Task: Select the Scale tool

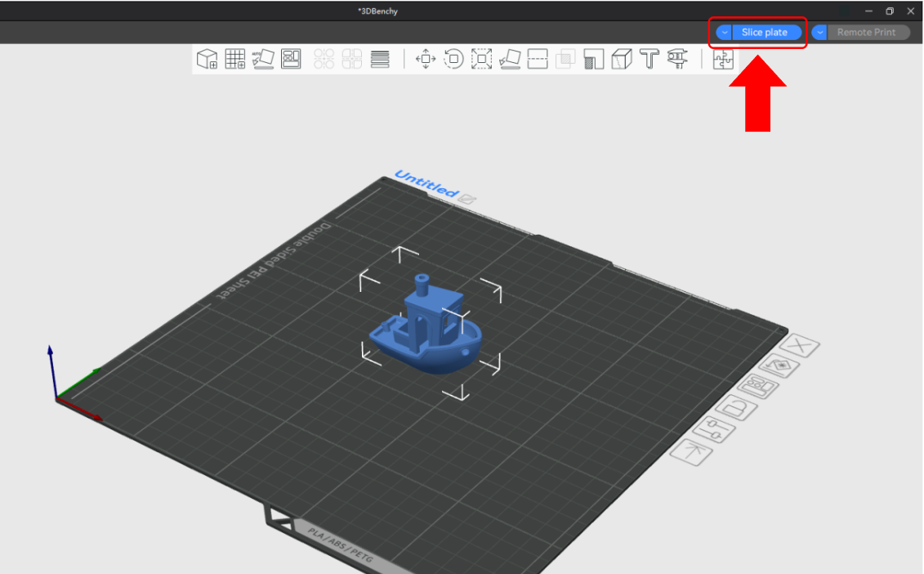Action: tap(481, 59)
